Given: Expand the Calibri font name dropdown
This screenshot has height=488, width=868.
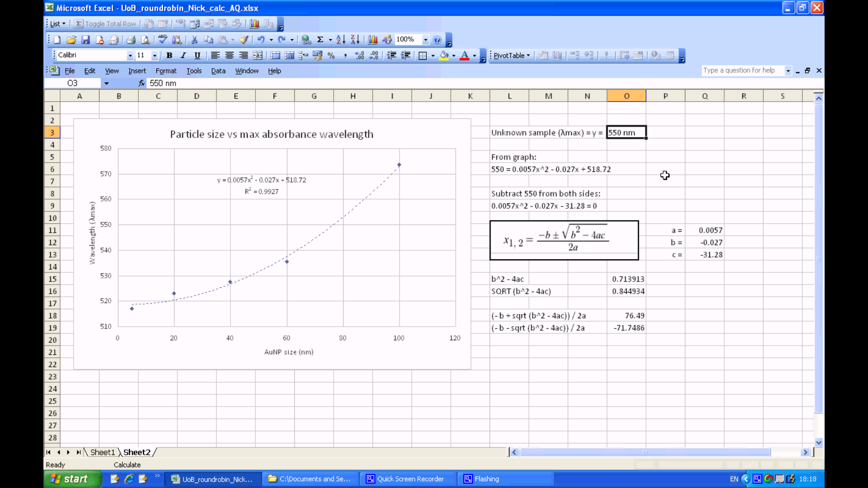Looking at the screenshot, I should (130, 56).
